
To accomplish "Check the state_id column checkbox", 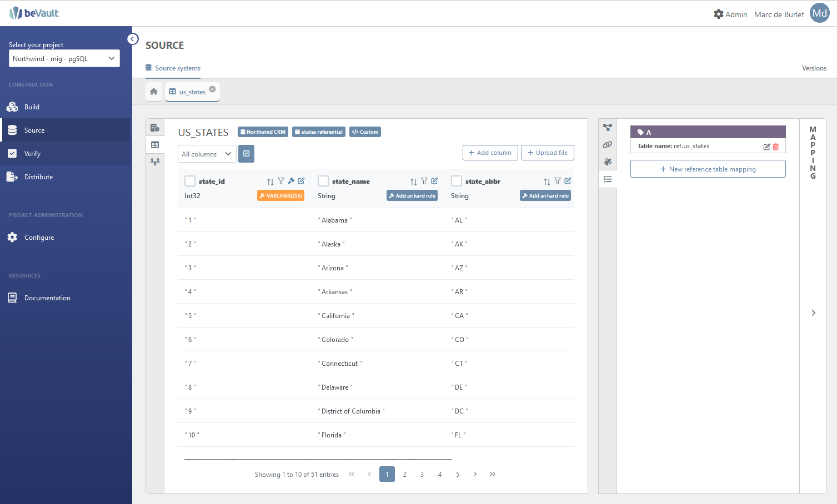I will coord(190,181).
